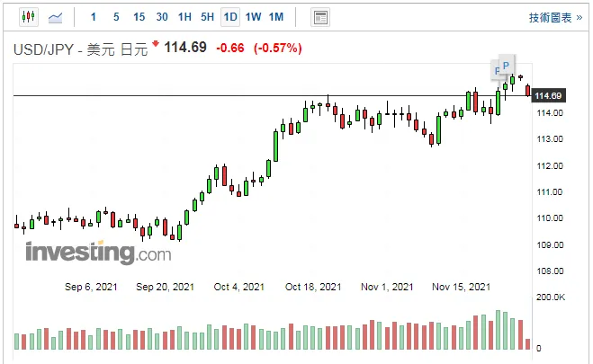This screenshot has height=364, width=593.
Task: Click the -0.66 price change value
Action: click(230, 48)
